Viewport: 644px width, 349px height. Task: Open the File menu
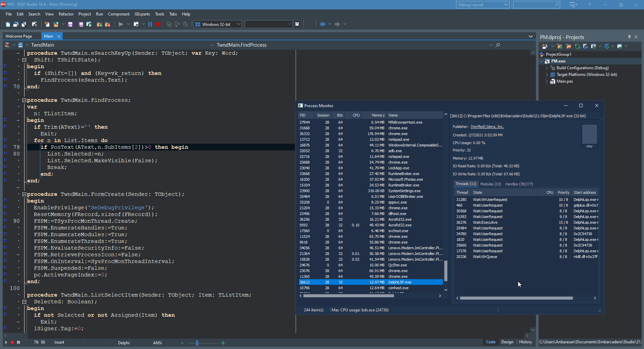[x=9, y=14]
